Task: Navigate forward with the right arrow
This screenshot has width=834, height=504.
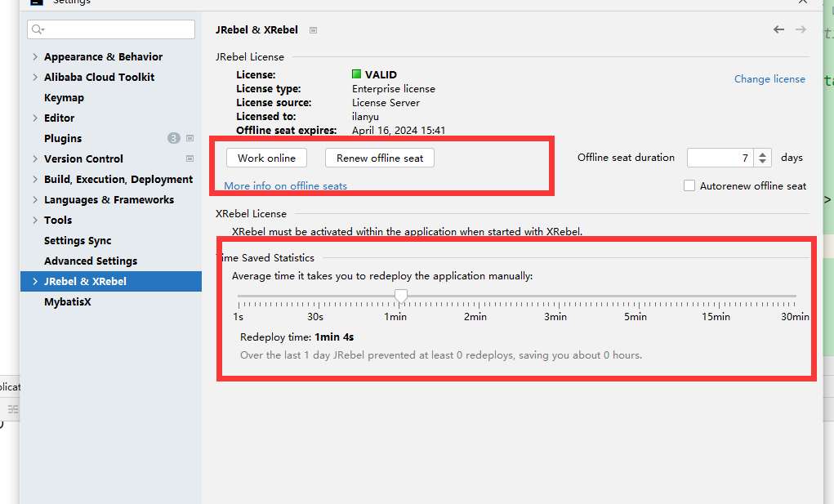Action: coord(801,29)
